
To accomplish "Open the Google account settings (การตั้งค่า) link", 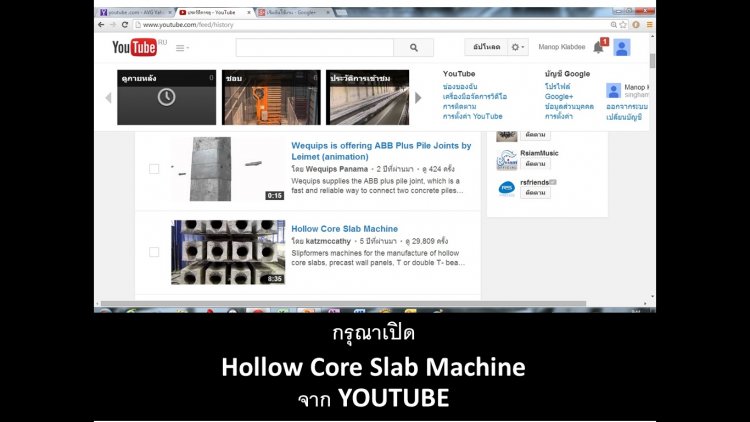I will (558, 116).
